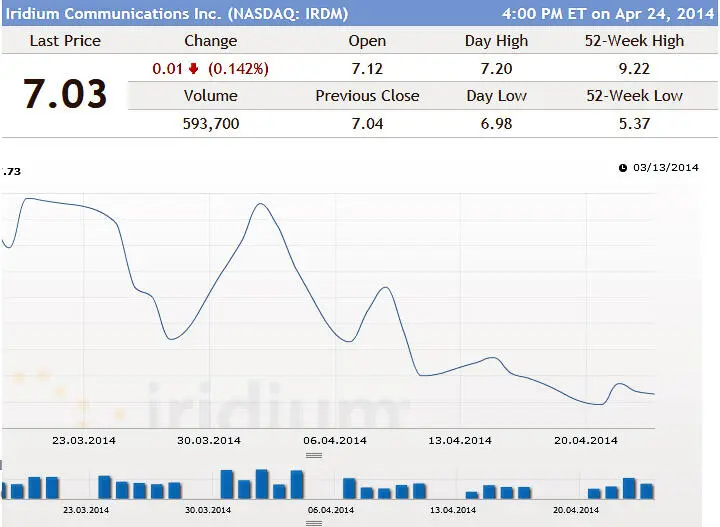Click the day high value 7.20

pyautogui.click(x=496, y=69)
